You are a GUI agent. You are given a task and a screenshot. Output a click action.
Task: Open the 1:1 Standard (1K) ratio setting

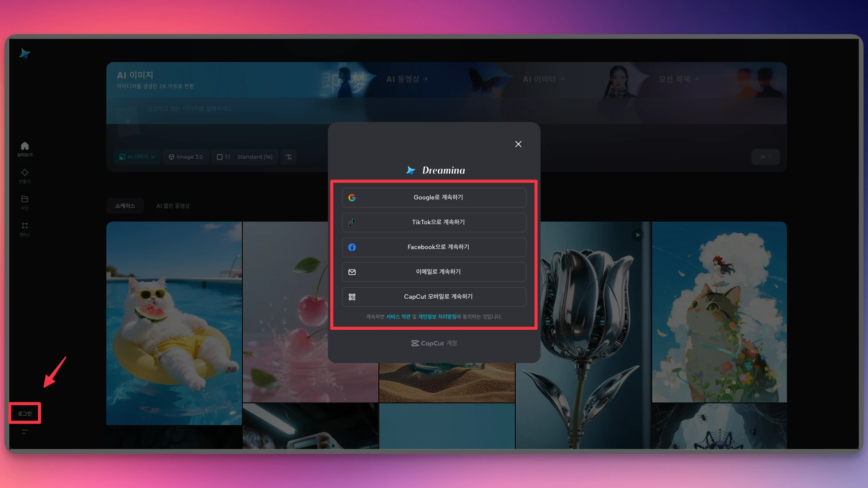pyautogui.click(x=245, y=157)
